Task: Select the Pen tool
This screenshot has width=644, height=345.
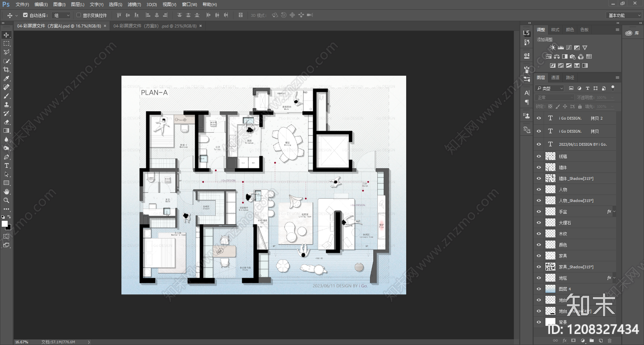Action: [6, 157]
